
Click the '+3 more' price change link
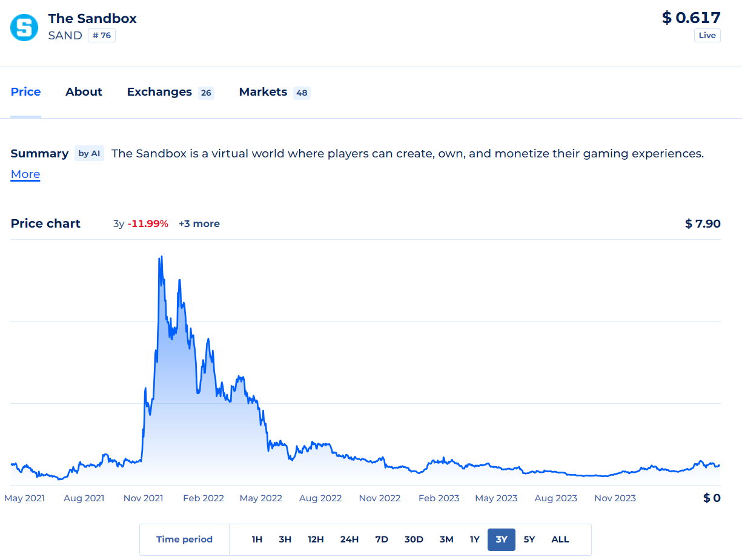click(x=199, y=224)
